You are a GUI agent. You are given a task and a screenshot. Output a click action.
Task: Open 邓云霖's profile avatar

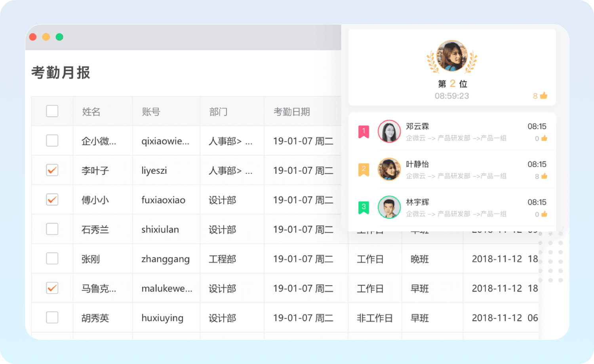coord(389,132)
